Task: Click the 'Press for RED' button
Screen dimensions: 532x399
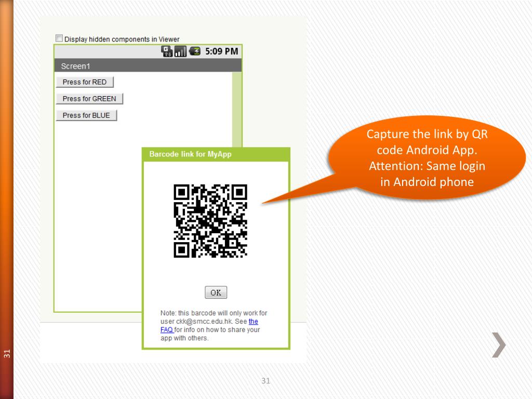Action: pyautogui.click(x=85, y=82)
